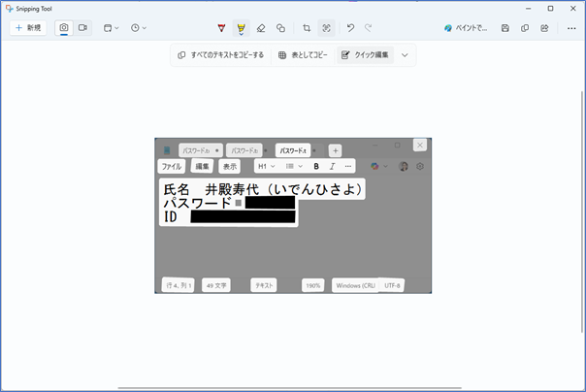Switch to screenshot camera mode
The image size is (586, 392).
[x=64, y=28]
